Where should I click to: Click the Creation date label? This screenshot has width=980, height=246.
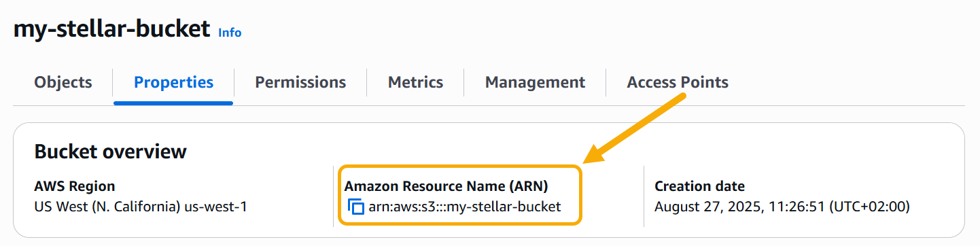coord(699,186)
